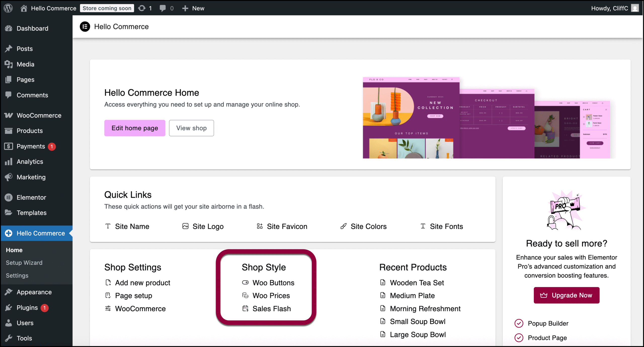The height and width of the screenshot is (347, 644).
Task: Open the Large Soup Bowl product
Action: click(413, 334)
